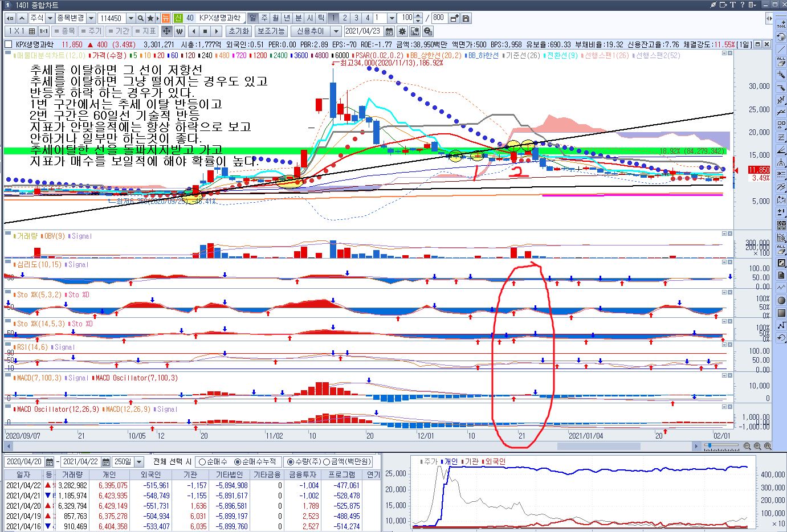
Task: Click the 보조기능 button
Action: [x=271, y=31]
